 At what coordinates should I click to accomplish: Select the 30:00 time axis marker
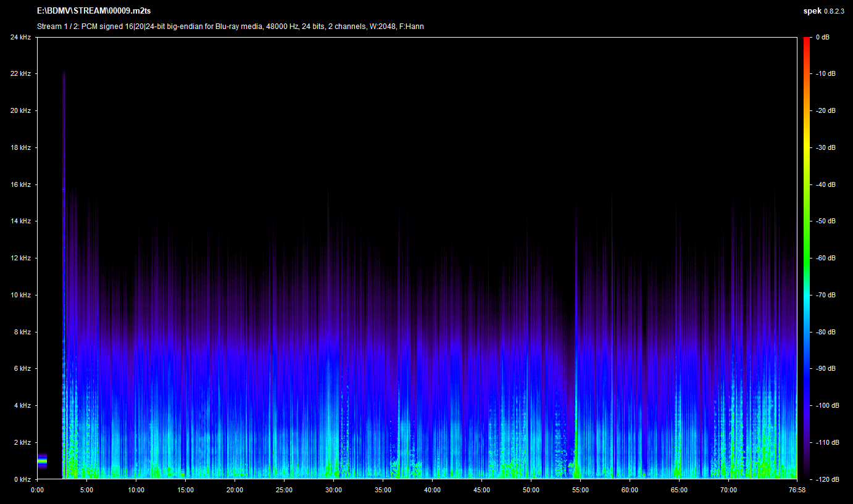[333, 490]
